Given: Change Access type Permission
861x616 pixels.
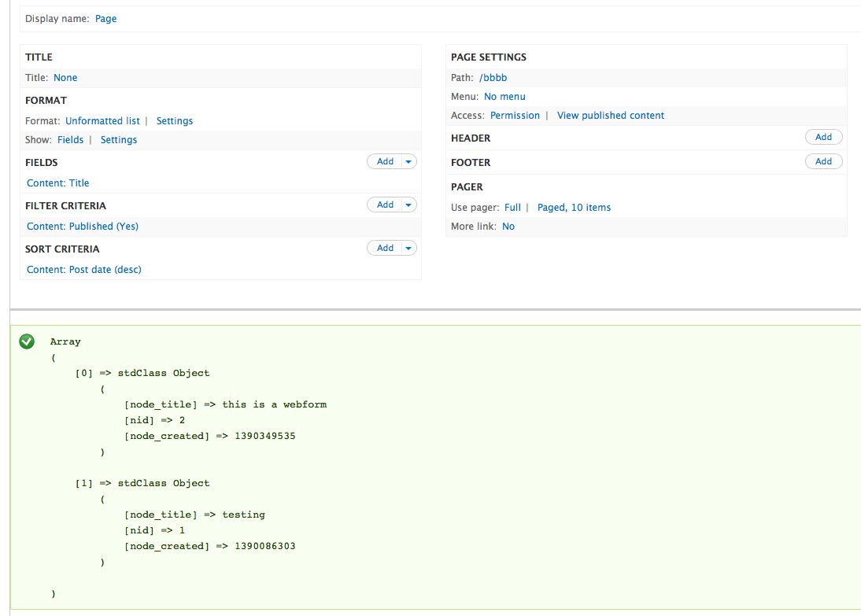Looking at the screenshot, I should click(x=515, y=116).
